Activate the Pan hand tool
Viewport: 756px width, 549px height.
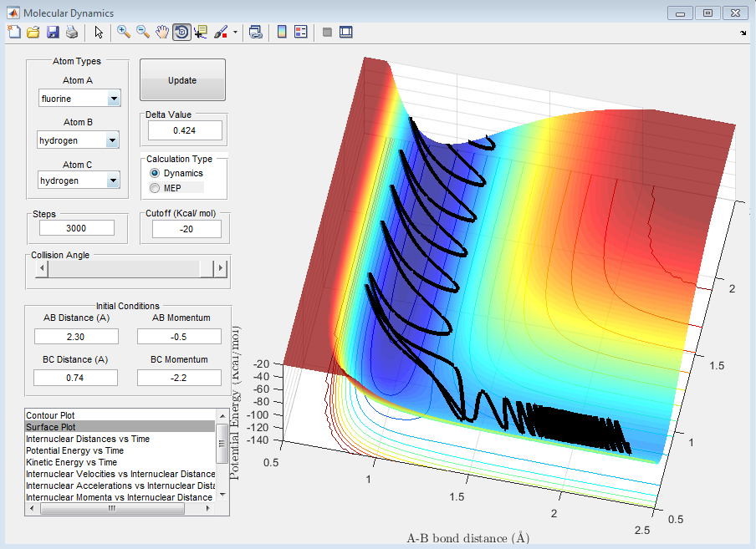tap(162, 33)
